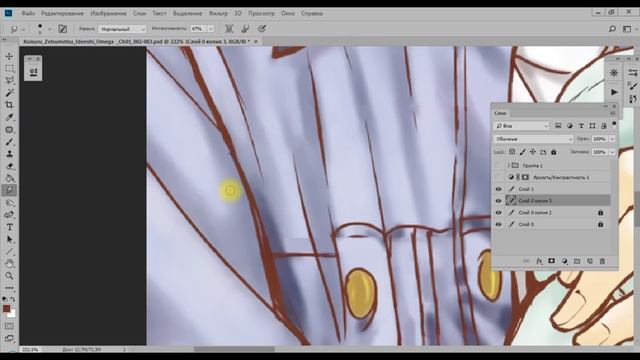640x360 pixels.
Task: Toggle lock transparent pixels
Action: tap(512, 152)
